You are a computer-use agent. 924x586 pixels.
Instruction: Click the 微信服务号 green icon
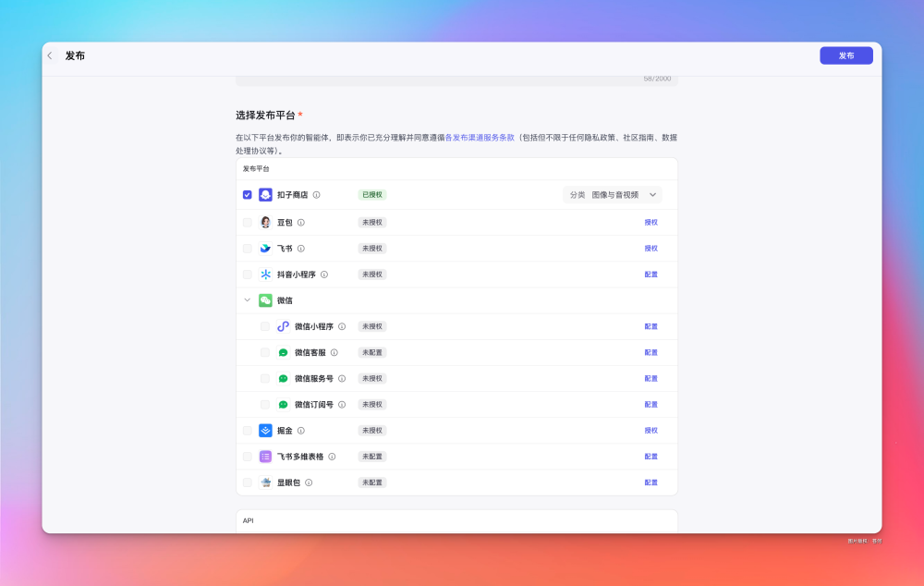pos(283,378)
